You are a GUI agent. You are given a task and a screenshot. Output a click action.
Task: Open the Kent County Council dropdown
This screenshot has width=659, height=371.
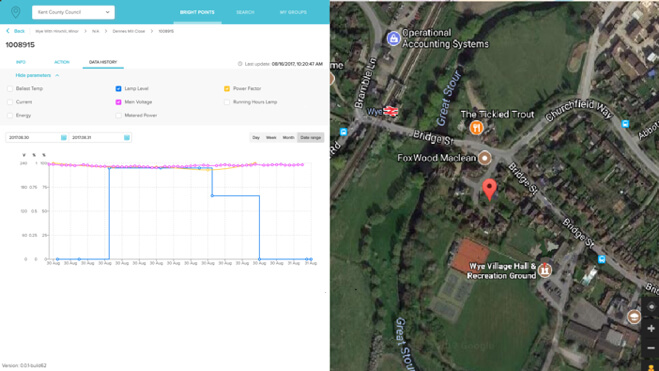73,12
